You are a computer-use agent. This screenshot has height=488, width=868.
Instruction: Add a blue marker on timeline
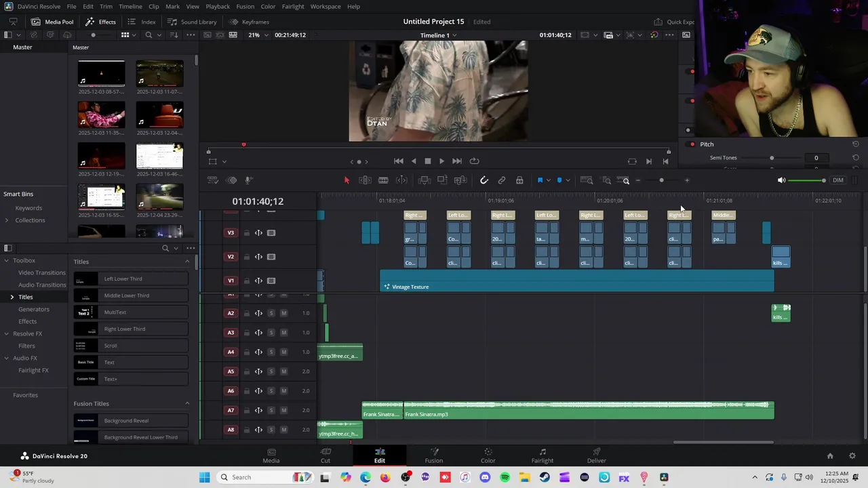(x=559, y=180)
